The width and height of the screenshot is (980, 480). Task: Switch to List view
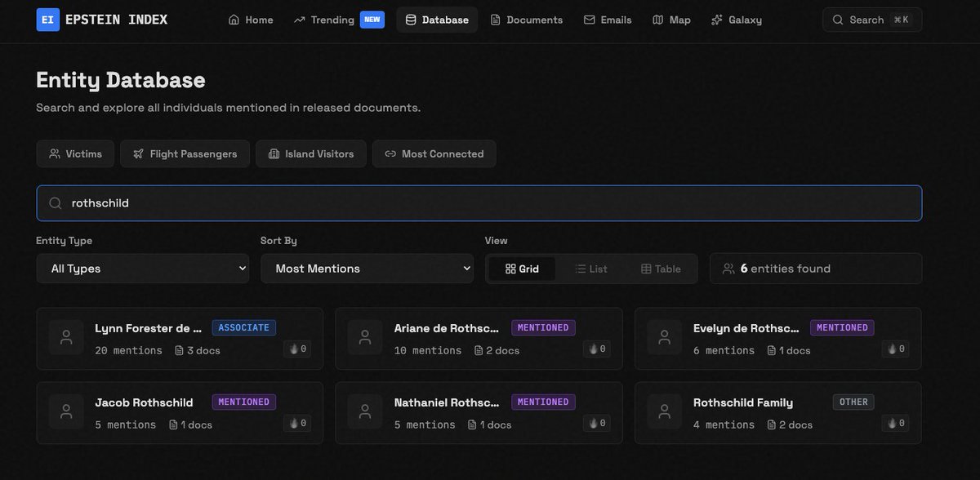pos(591,269)
